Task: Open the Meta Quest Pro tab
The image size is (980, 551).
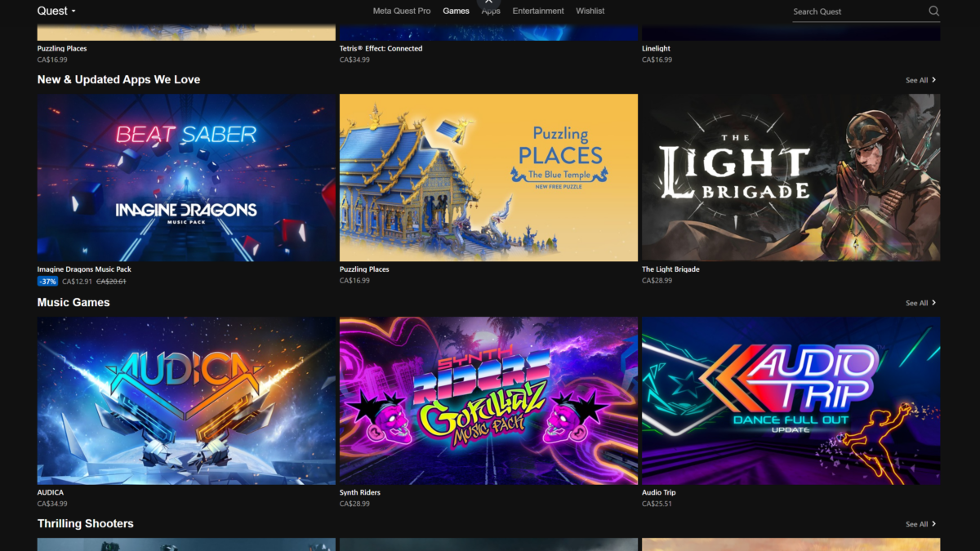Action: (x=402, y=11)
